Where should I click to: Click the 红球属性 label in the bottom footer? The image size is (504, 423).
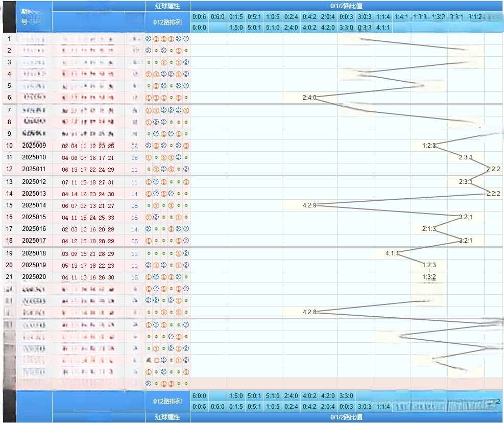tap(167, 417)
